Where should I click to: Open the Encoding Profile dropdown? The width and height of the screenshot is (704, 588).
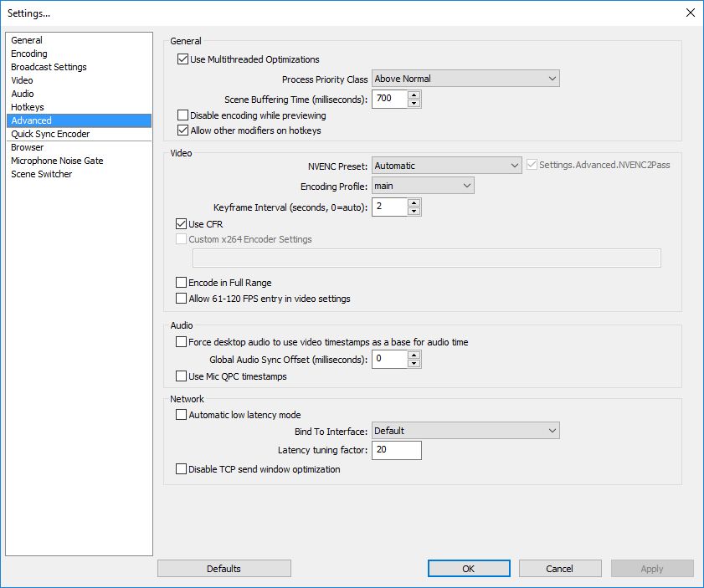click(423, 186)
